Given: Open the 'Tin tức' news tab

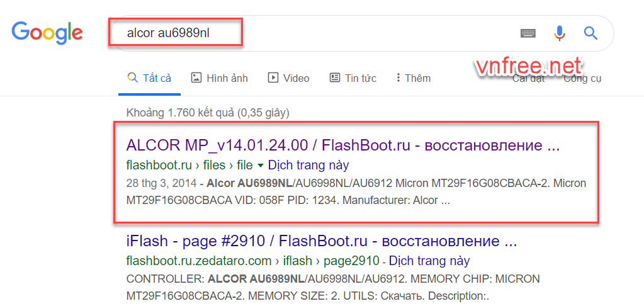Looking at the screenshot, I should 353,78.
